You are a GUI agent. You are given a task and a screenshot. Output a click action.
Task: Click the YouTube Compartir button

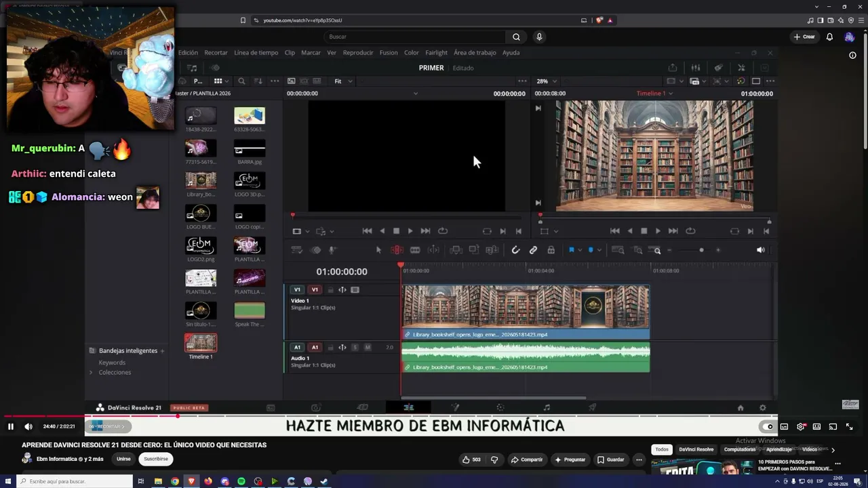[x=526, y=460]
